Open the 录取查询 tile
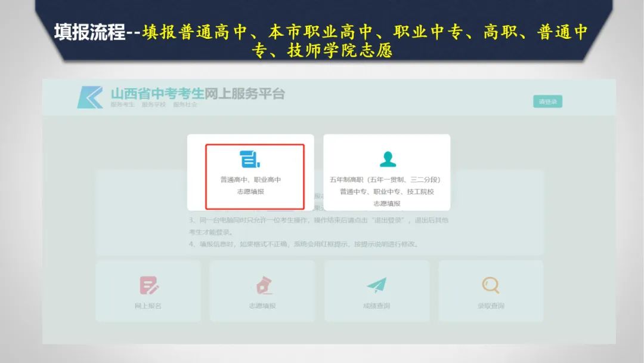 491,291
